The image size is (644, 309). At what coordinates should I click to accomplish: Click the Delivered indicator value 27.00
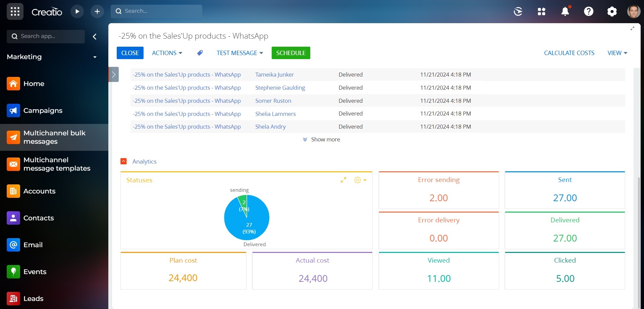point(565,238)
